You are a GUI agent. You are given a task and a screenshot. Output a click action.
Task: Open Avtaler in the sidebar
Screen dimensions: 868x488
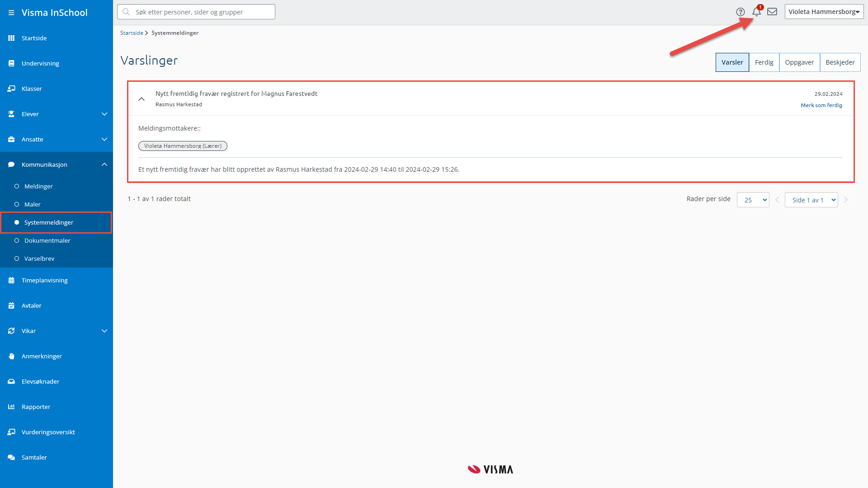(57, 305)
